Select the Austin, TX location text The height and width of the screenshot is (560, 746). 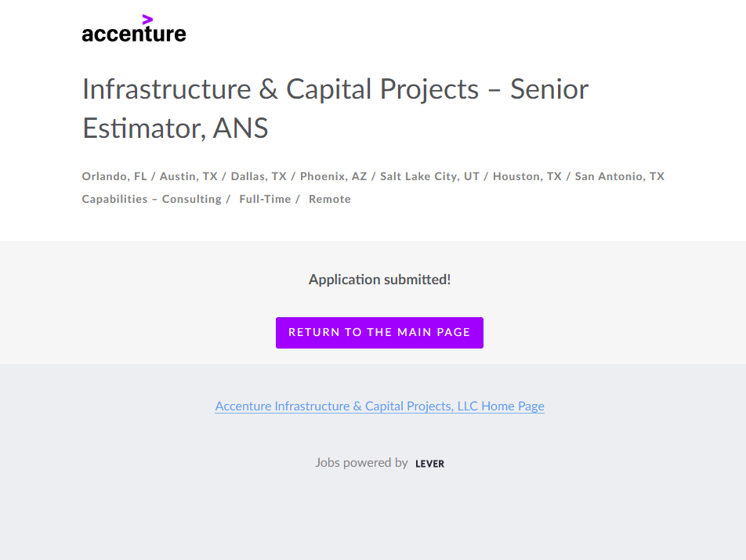tap(189, 176)
